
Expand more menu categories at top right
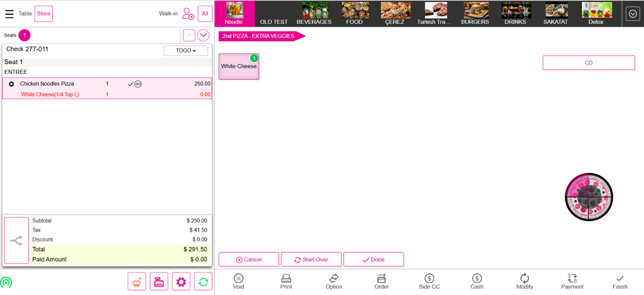click(x=633, y=14)
